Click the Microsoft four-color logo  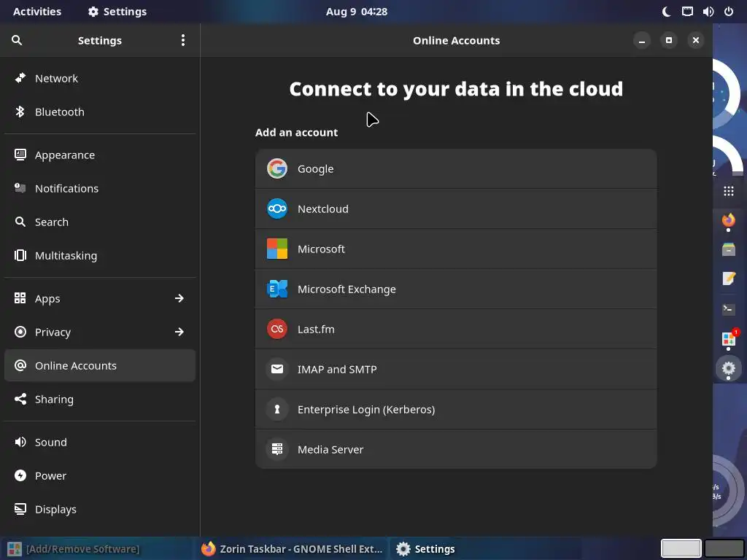tap(277, 249)
